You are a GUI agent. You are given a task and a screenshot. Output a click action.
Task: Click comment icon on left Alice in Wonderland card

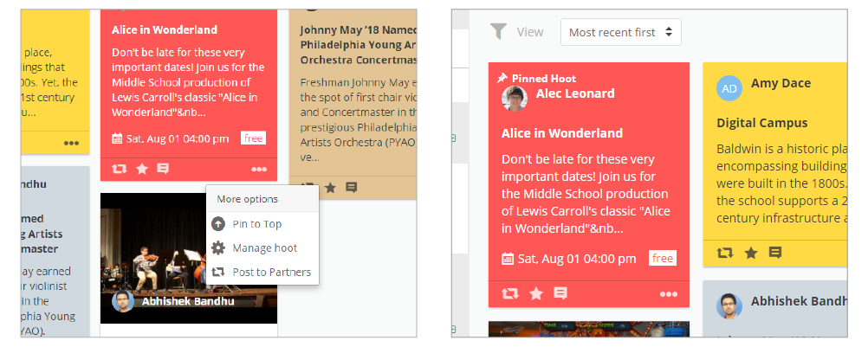(x=163, y=169)
